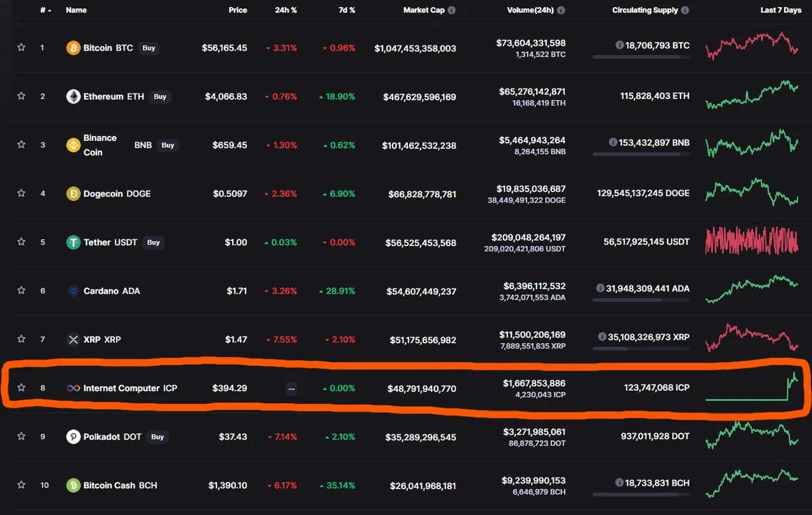Star Bitcoin Cash for watchlist
Viewport: 812px width, 515px height.
coord(21,485)
